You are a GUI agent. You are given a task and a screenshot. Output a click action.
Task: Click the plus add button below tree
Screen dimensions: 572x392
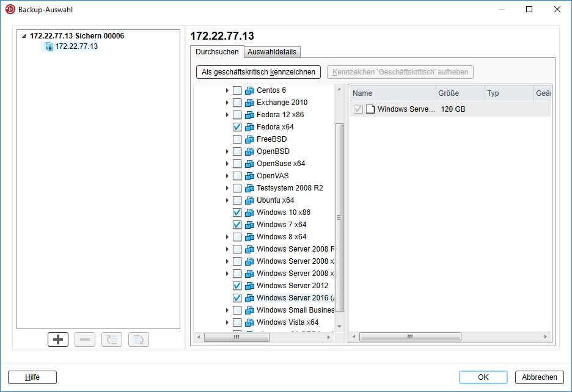pos(58,340)
